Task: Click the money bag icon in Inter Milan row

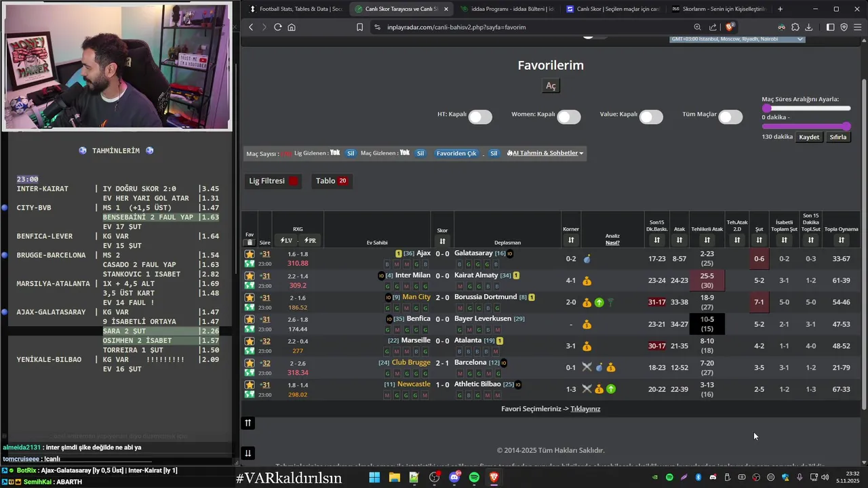Action: pyautogui.click(x=587, y=281)
